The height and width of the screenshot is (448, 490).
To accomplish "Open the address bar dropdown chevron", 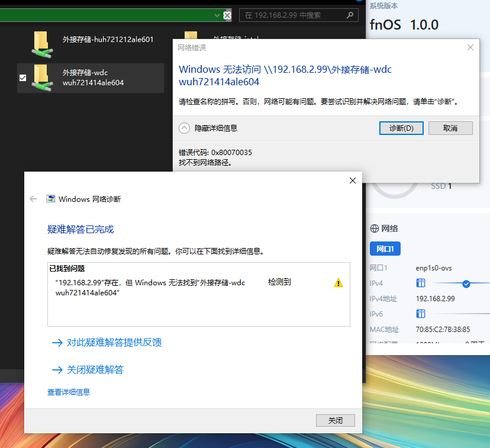I will 217,15.
